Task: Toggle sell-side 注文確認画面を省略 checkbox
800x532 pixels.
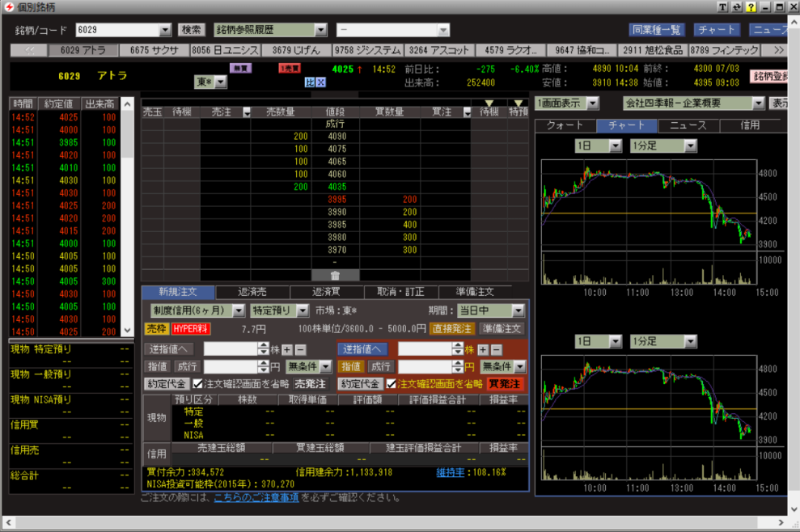Action: (x=198, y=384)
